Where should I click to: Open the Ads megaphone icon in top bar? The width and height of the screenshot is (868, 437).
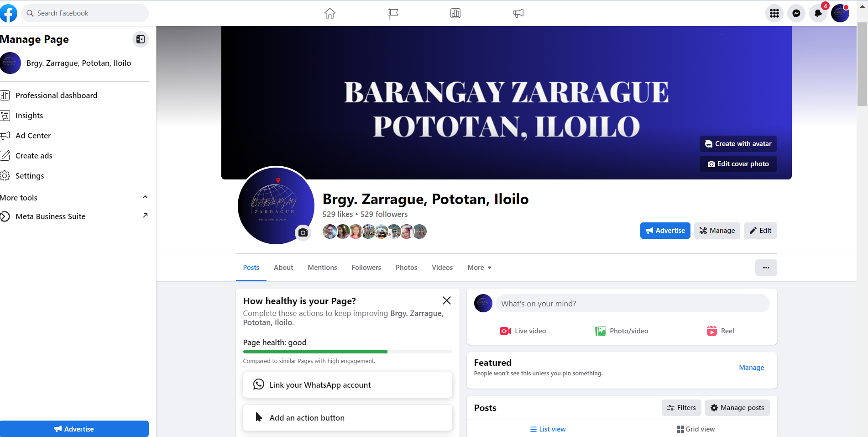(x=518, y=13)
